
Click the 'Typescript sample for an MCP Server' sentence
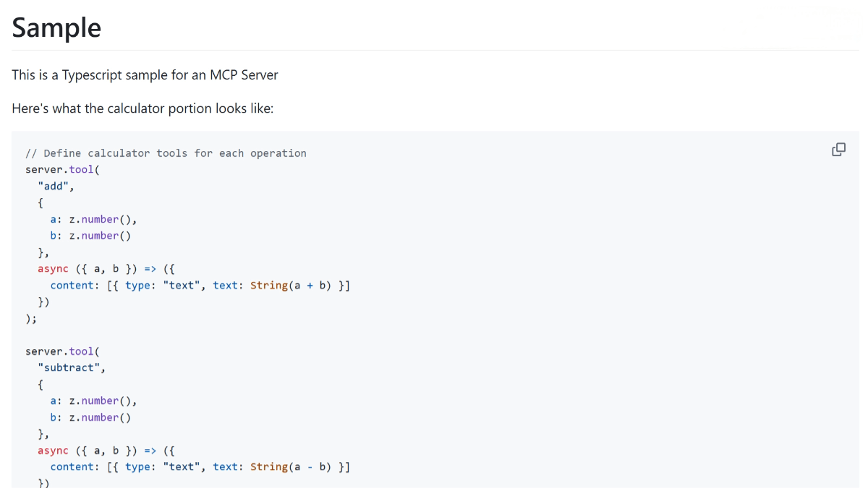pyautogui.click(x=145, y=74)
